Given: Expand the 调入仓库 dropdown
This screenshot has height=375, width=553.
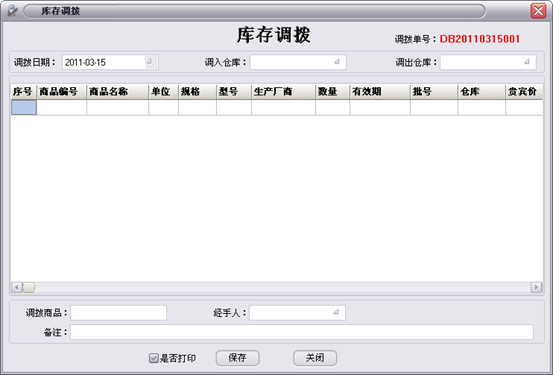Looking at the screenshot, I should [337, 62].
